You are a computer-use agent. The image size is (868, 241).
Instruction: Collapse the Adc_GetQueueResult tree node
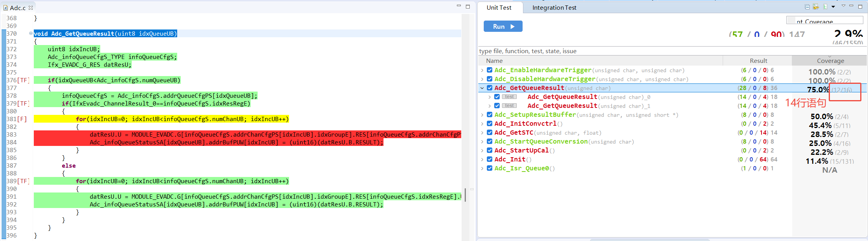(x=482, y=88)
